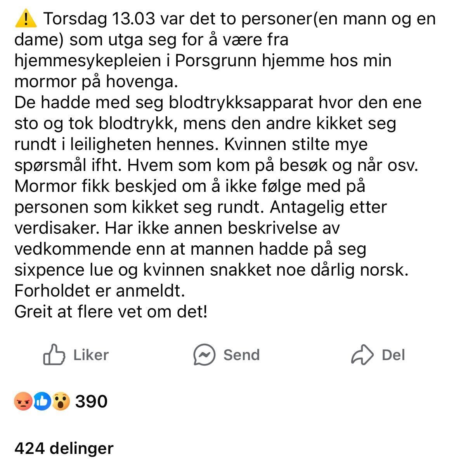Click the Del share-arrow icon
The image size is (454, 476).
pos(362,354)
